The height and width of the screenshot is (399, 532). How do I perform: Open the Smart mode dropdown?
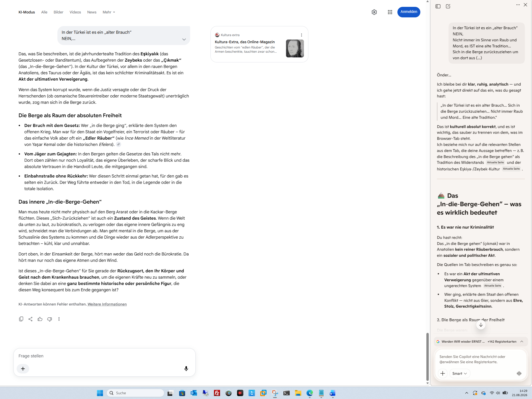[460, 373]
